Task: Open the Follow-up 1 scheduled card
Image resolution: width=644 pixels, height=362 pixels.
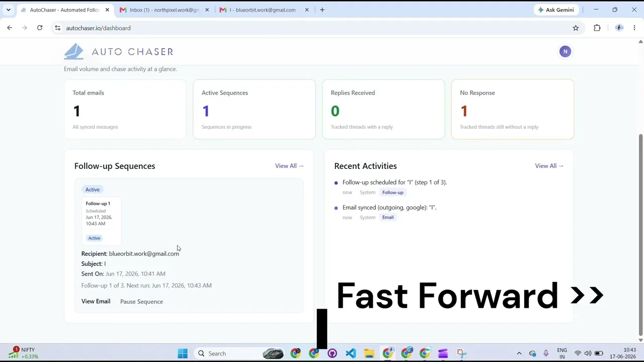Action: pos(101,221)
